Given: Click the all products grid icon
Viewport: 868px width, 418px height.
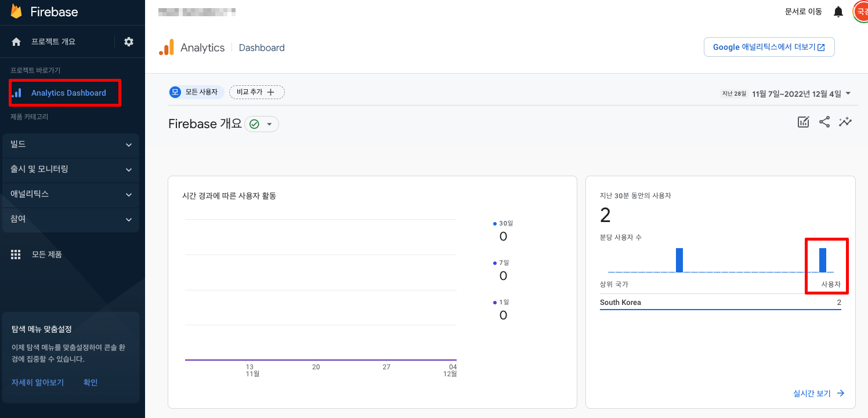Looking at the screenshot, I should (16, 254).
